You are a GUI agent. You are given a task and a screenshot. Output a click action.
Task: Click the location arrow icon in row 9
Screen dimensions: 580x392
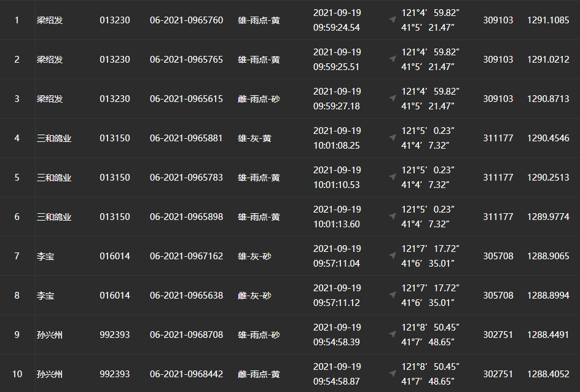click(393, 334)
